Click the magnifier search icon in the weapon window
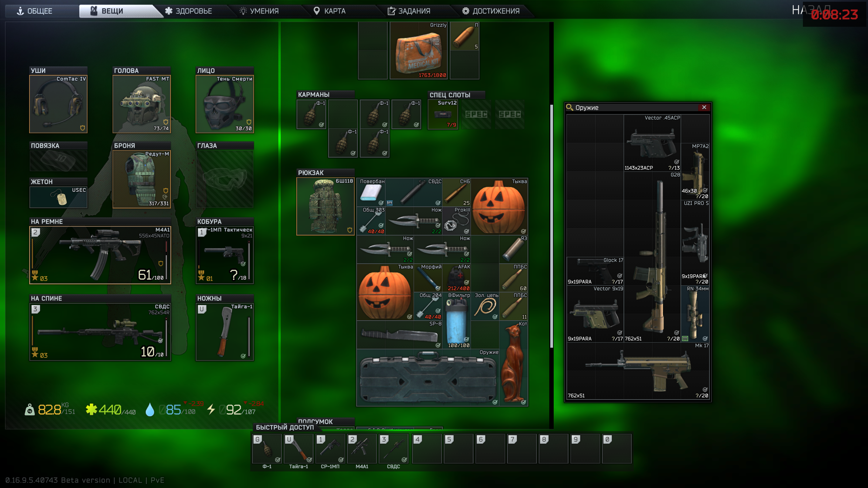Screen dimensions: 868x488 pos(570,107)
